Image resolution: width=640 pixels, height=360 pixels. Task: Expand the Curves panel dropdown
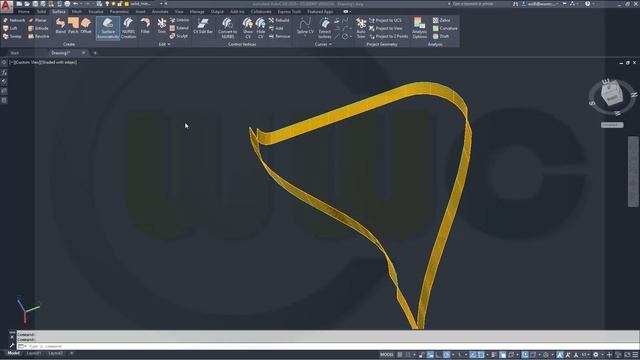[323, 44]
